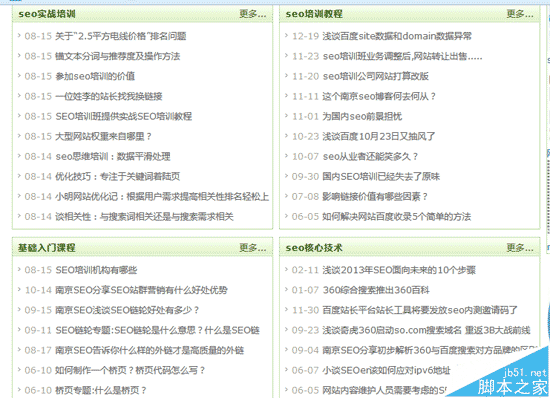Open article '如何解决网站百度收录5个简单的方法'
Viewport: 550px width, 398px height.
(x=397, y=216)
